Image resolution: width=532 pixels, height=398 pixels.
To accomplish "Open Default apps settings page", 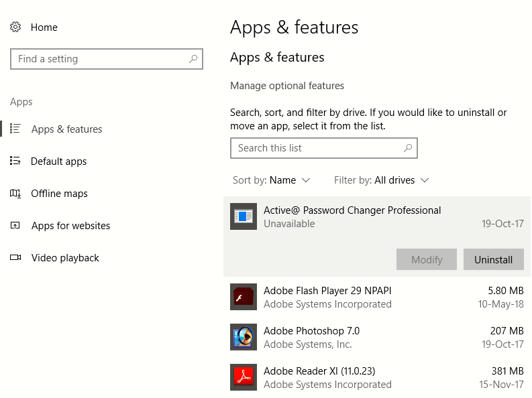I will coord(58,161).
